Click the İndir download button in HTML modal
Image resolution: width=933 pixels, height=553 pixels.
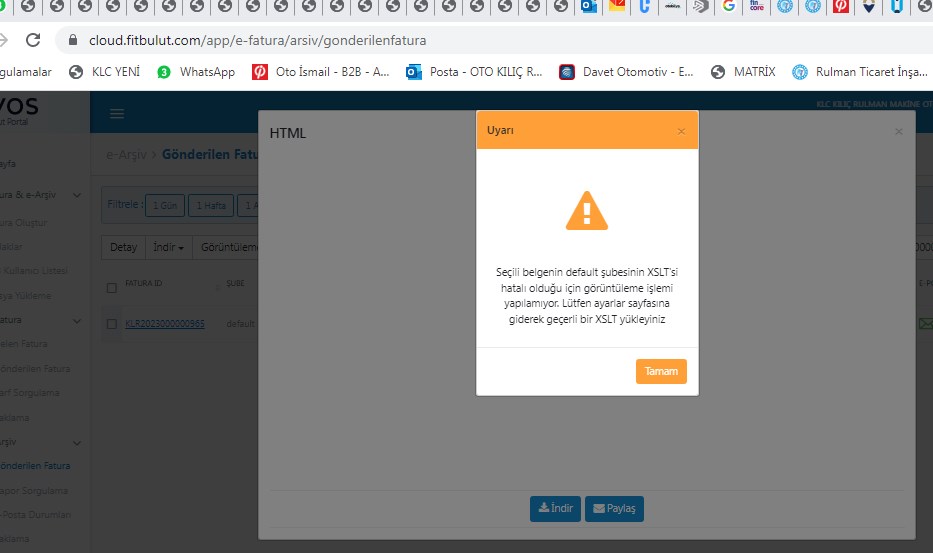point(555,508)
